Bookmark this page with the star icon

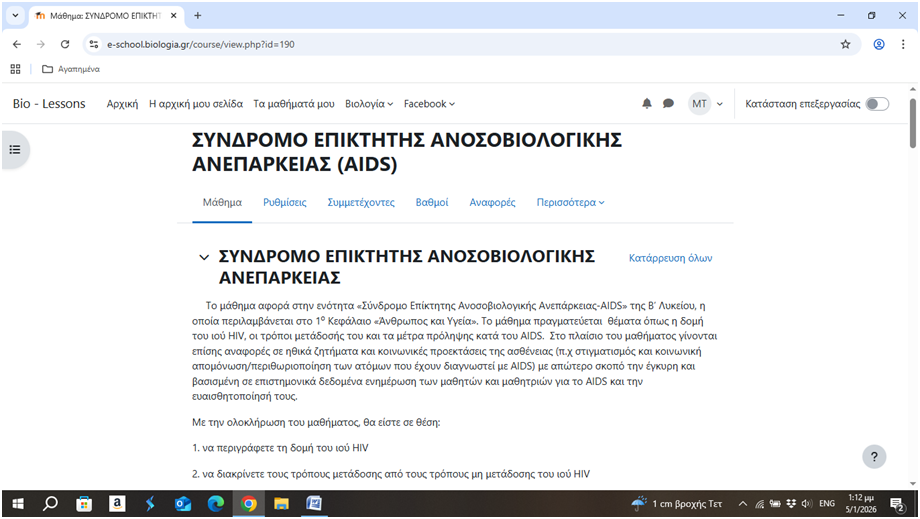[845, 44]
